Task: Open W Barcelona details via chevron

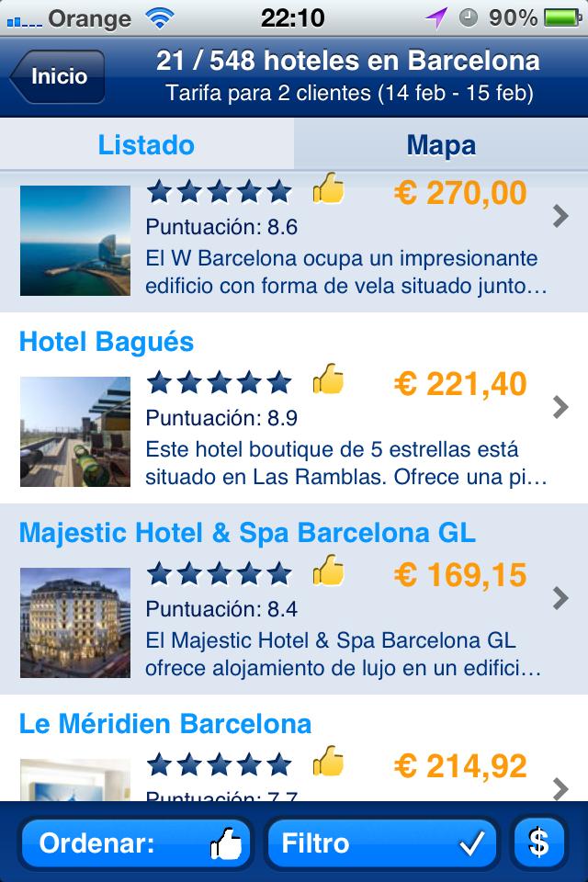Action: (x=560, y=216)
